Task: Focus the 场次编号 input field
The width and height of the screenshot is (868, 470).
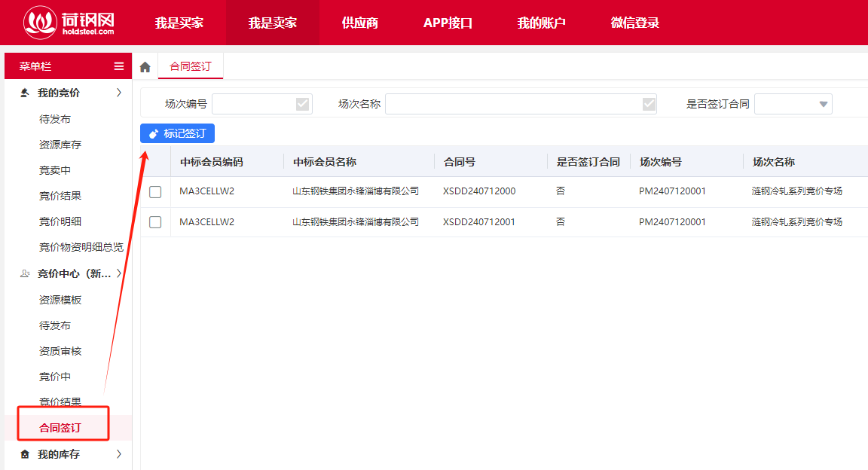Action: coord(262,104)
